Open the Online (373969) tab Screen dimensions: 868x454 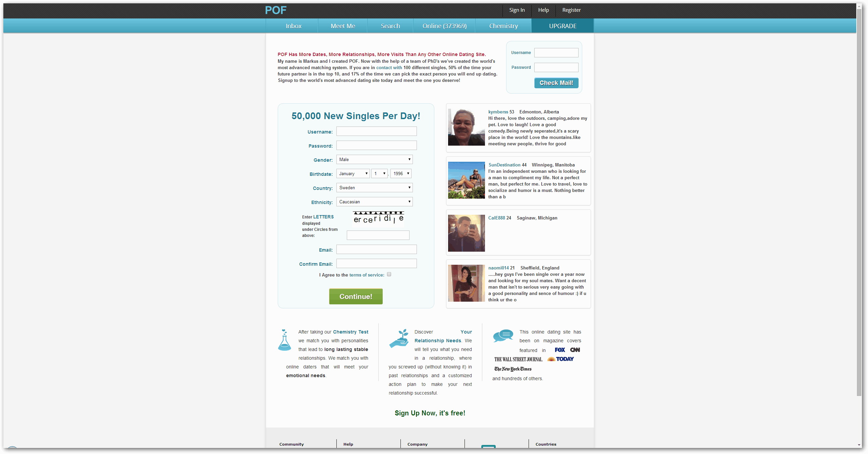click(x=444, y=26)
